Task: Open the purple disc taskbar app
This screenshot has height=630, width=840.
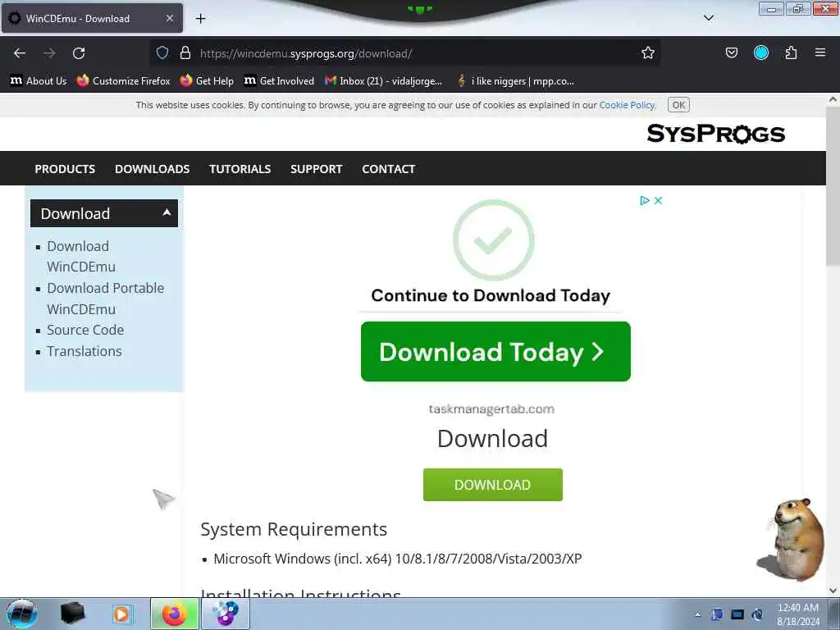Action: [x=226, y=614]
